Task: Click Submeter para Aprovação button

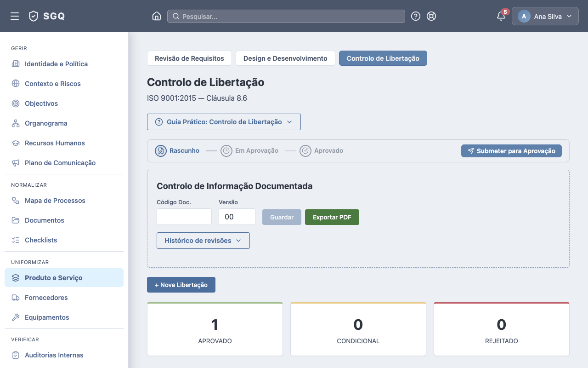Action: pyautogui.click(x=511, y=151)
